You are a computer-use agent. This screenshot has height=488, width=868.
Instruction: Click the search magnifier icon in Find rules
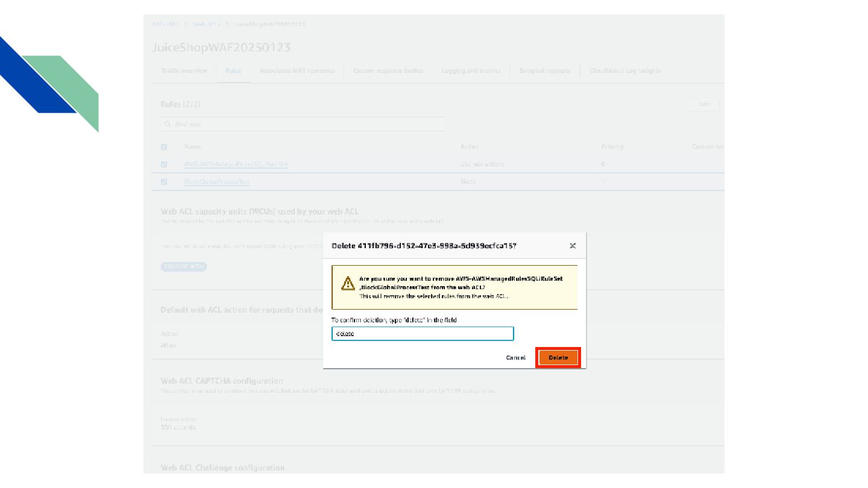point(168,124)
